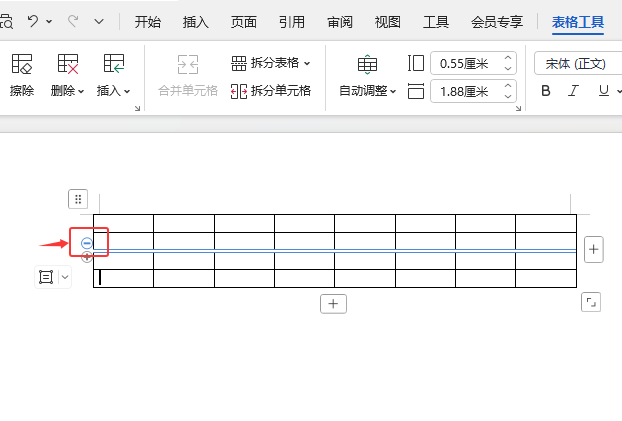Select the 表格工具 tab
The height and width of the screenshot is (421, 622).
[578, 22]
